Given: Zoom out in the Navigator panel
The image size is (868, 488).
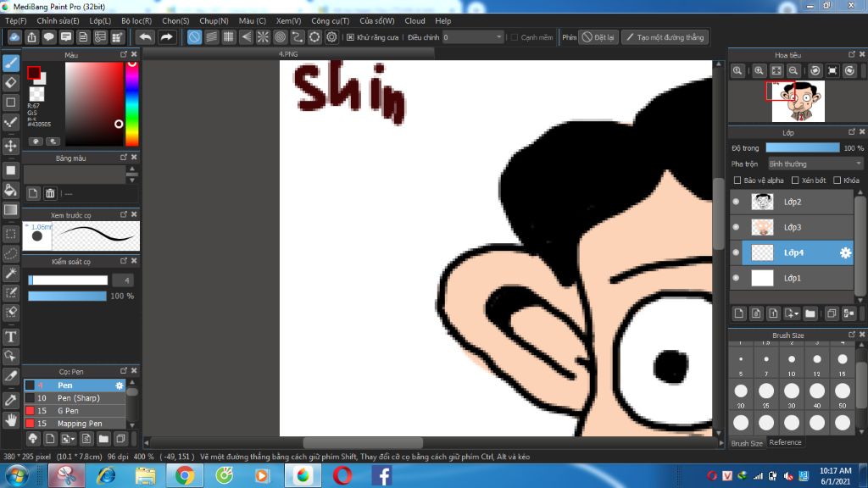Looking at the screenshot, I should (793, 71).
